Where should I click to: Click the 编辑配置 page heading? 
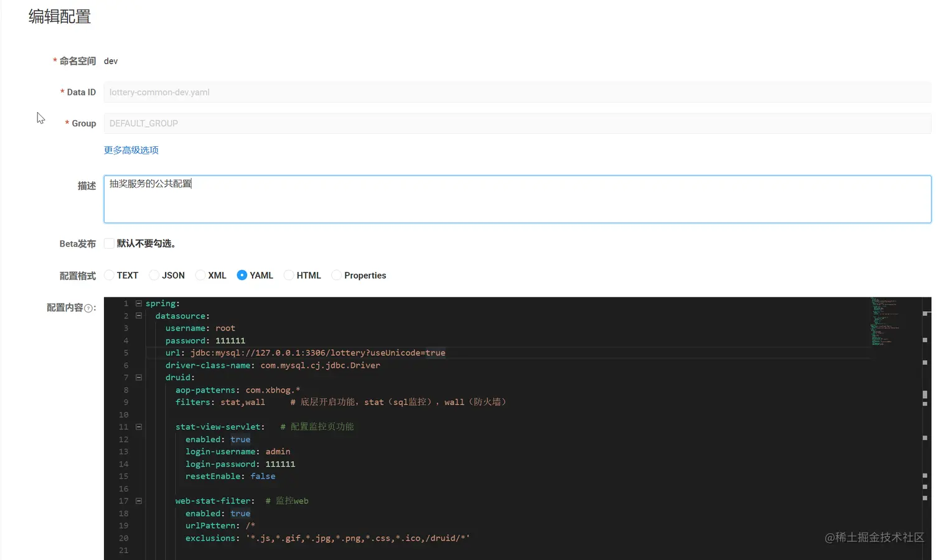pyautogui.click(x=60, y=17)
